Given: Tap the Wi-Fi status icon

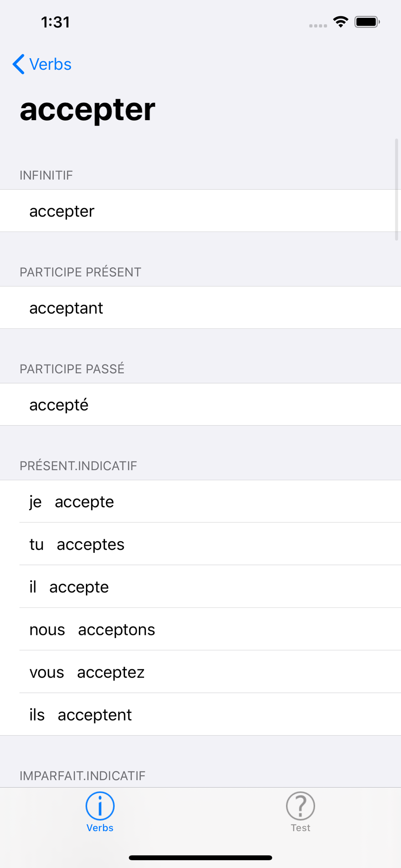Looking at the screenshot, I should pyautogui.click(x=341, y=22).
